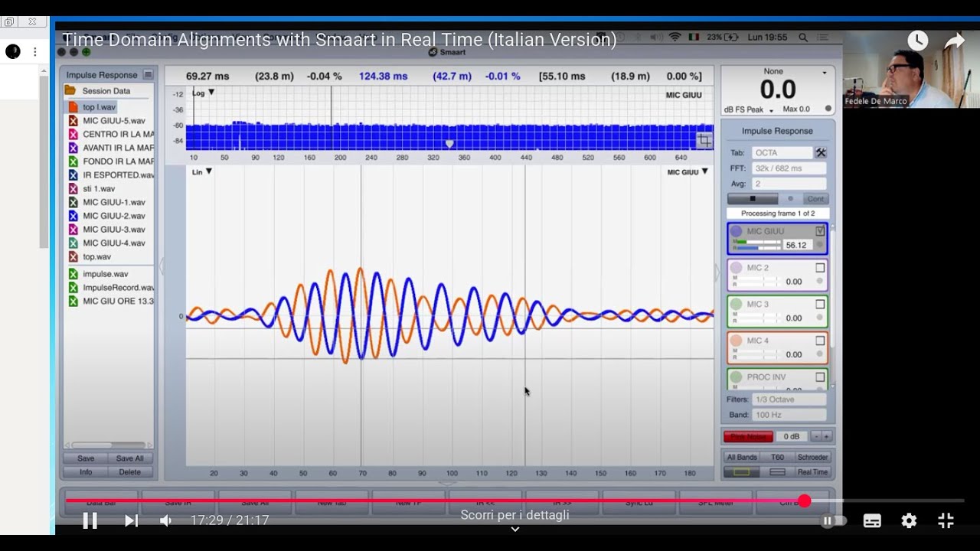The width and height of the screenshot is (980, 551).
Task: Click the X icon of IR ESPORTED.wav
Action: [x=73, y=175]
